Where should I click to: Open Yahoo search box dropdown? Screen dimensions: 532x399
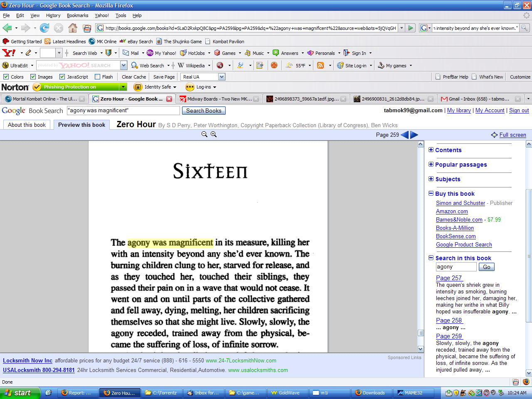coord(123,65)
